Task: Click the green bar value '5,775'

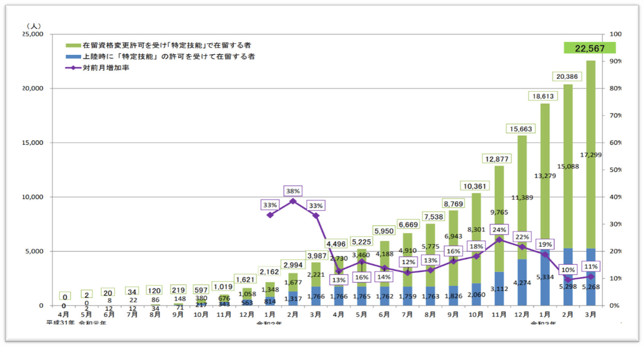Action: (430, 246)
